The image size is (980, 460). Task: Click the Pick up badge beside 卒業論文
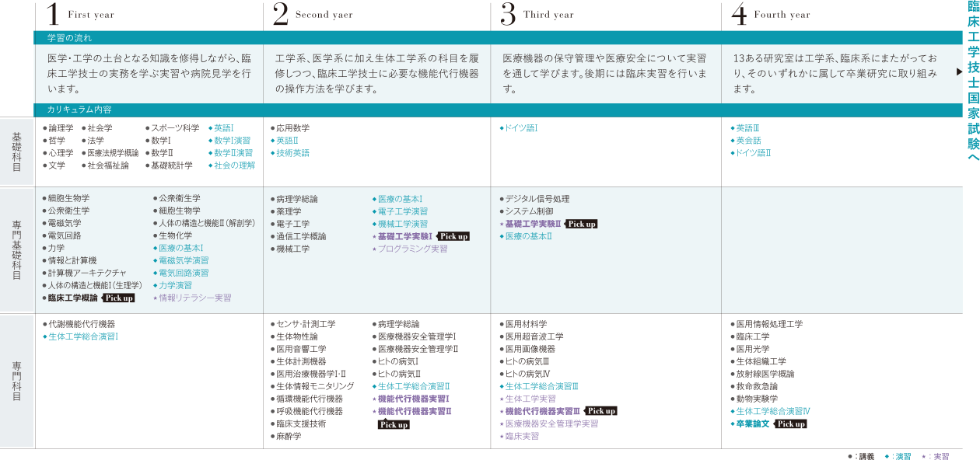(x=790, y=424)
